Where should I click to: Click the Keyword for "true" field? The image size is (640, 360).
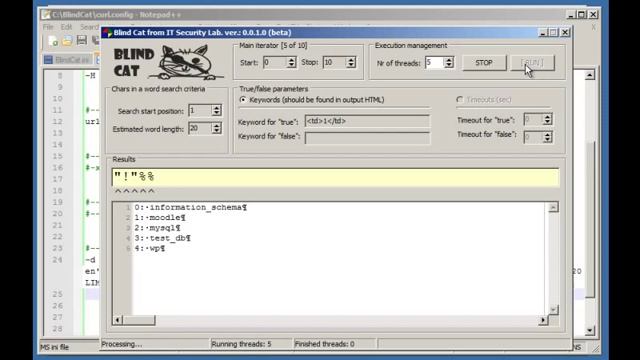(367, 121)
